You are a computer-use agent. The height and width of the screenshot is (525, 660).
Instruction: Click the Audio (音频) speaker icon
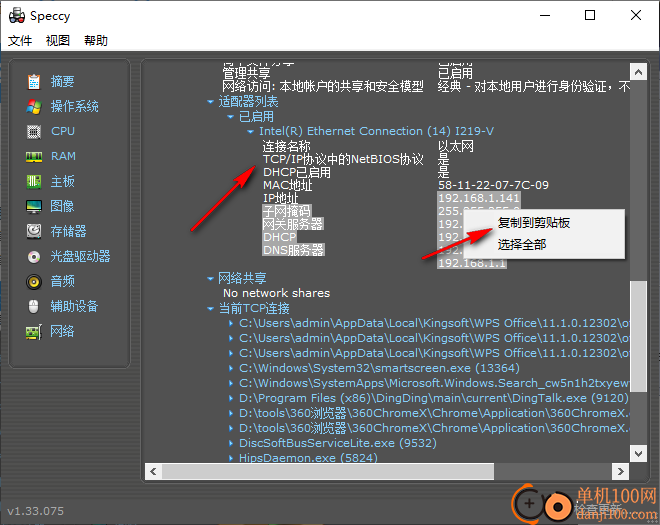34,281
